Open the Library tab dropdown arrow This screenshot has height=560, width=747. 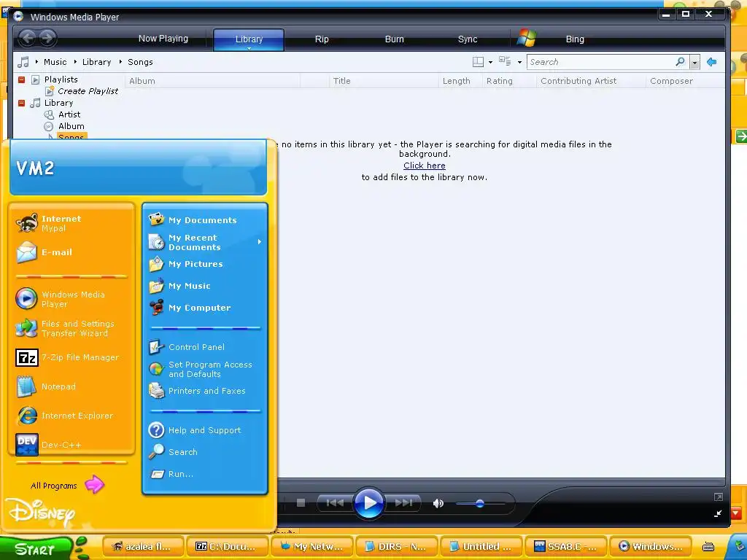[249, 48]
